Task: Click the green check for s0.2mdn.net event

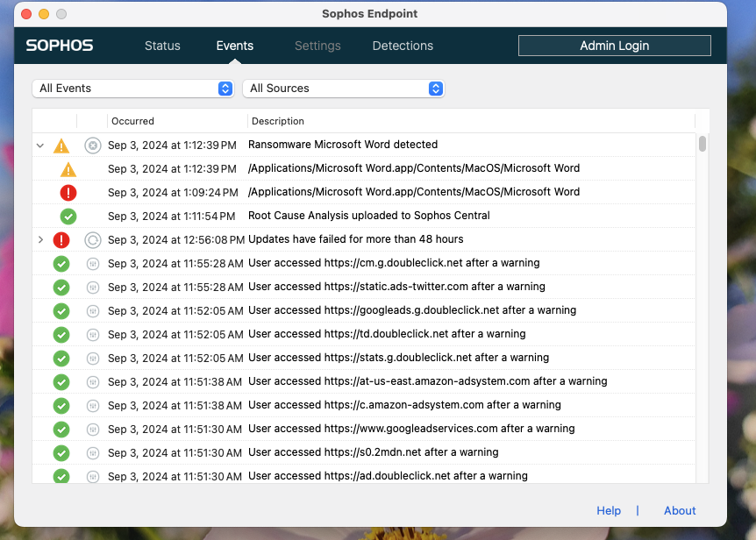Action: pyautogui.click(x=61, y=453)
